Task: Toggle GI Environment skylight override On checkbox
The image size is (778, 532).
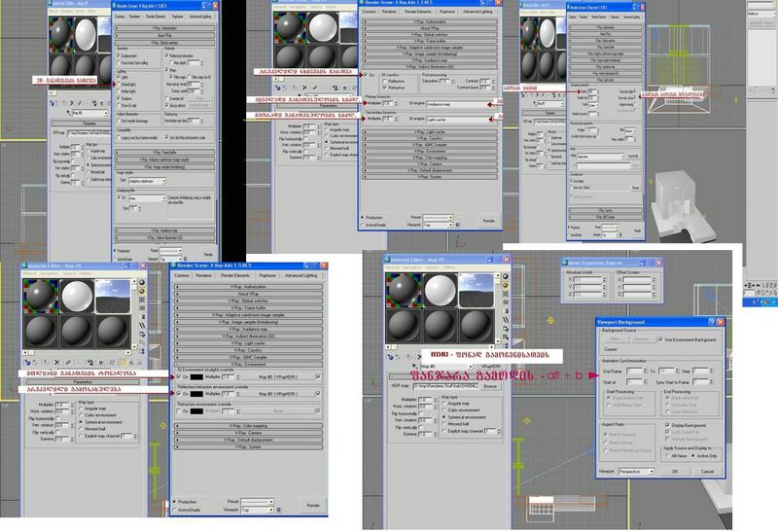Action: 179,377
